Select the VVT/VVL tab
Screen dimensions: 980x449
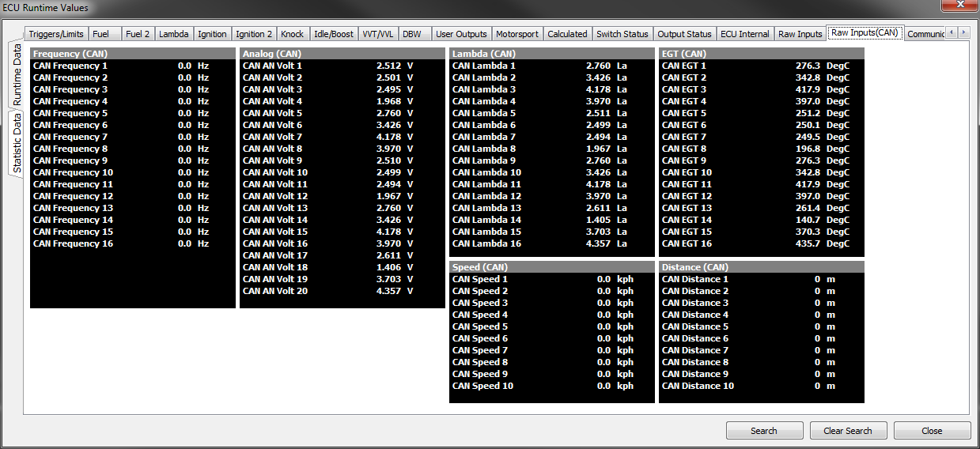point(377,34)
